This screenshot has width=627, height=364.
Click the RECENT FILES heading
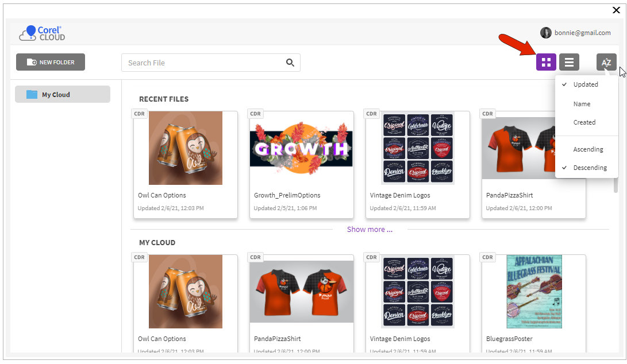164,99
